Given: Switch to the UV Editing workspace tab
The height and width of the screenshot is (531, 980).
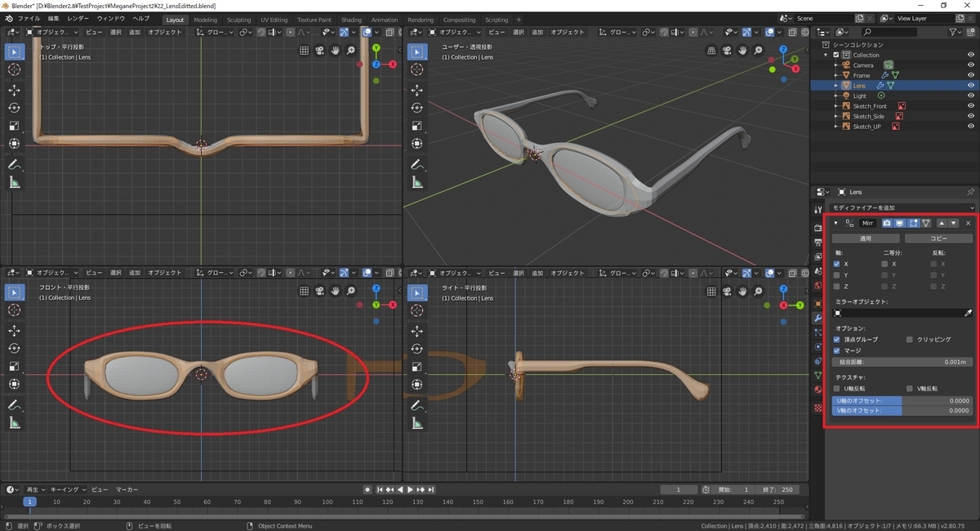Looking at the screenshot, I should pos(274,20).
